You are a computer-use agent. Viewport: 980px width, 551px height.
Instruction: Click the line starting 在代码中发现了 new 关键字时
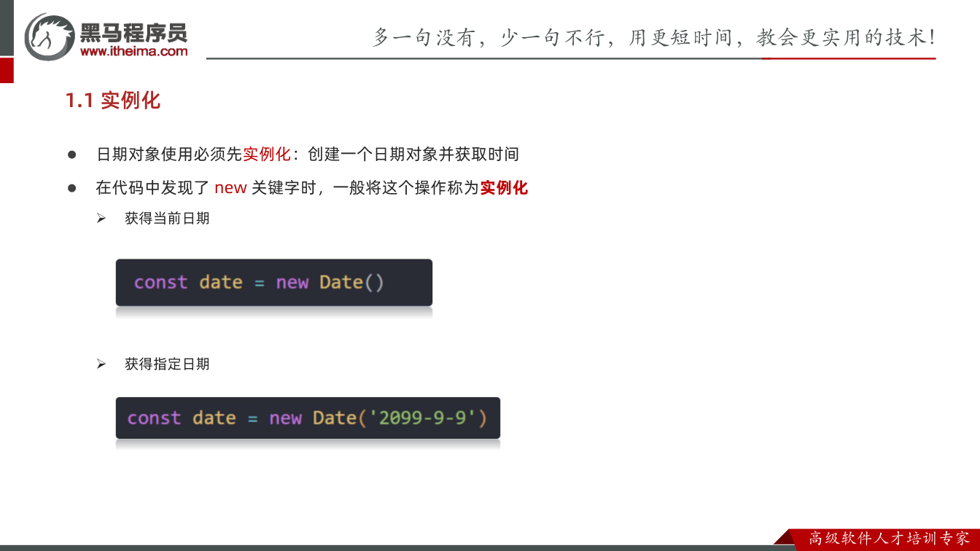click(311, 188)
